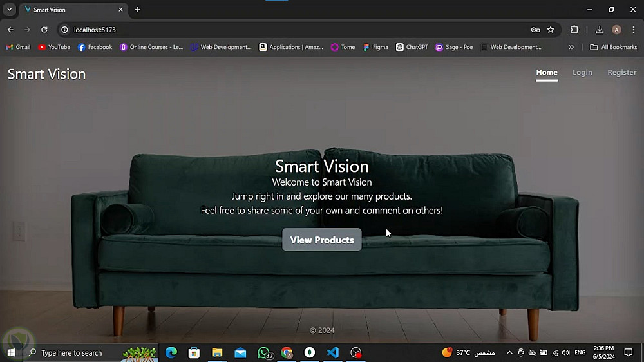Open Microsoft Edge from taskbar
Screen dimensions: 644x362
tap(171, 352)
